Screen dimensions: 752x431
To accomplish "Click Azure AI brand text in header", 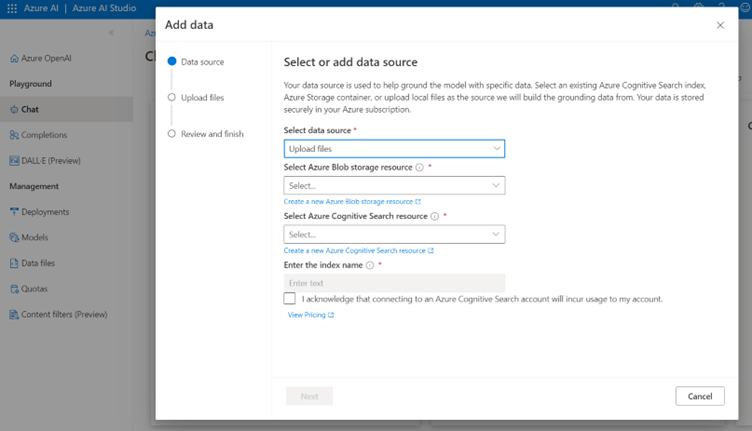I will coord(41,8).
